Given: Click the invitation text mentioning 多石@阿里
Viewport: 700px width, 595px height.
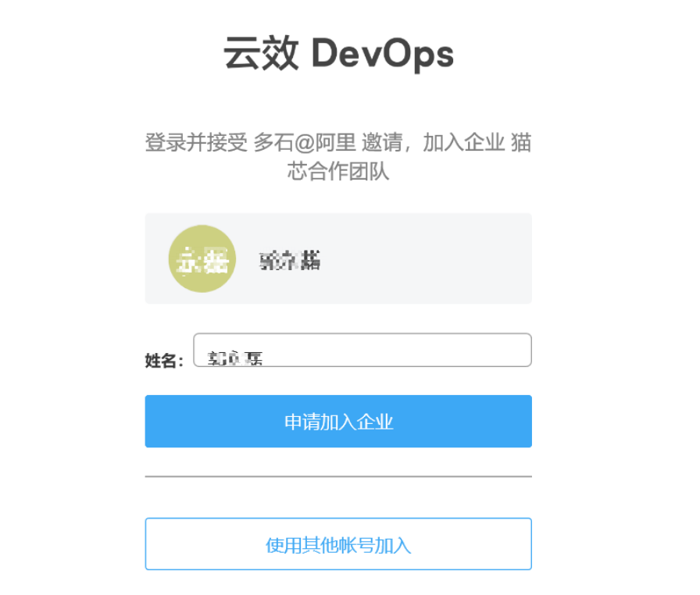Looking at the screenshot, I should (x=338, y=156).
